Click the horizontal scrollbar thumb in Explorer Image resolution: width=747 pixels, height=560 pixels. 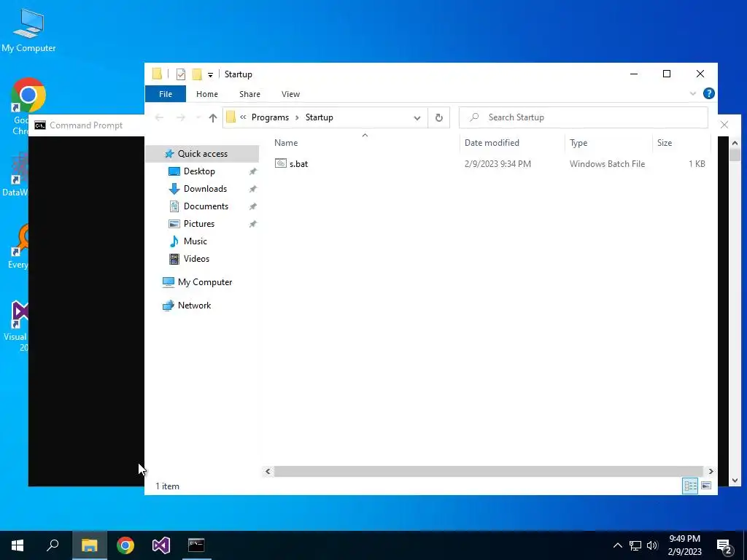(488, 472)
